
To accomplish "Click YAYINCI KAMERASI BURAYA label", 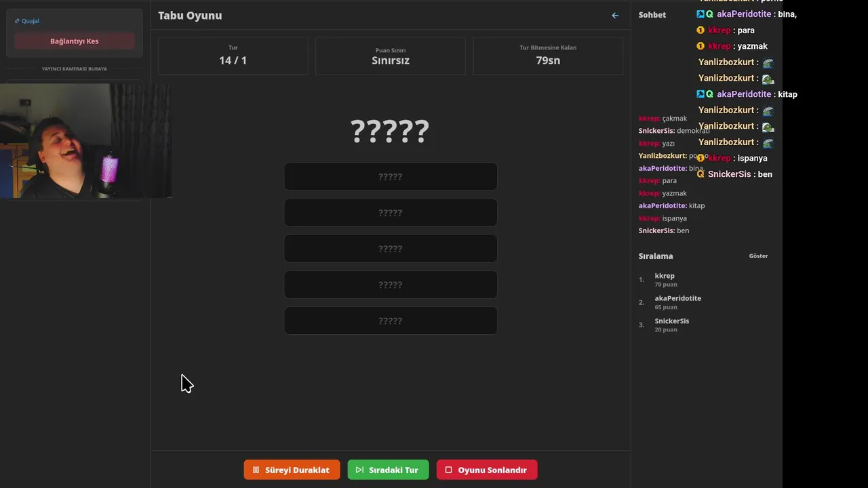I will tap(74, 68).
